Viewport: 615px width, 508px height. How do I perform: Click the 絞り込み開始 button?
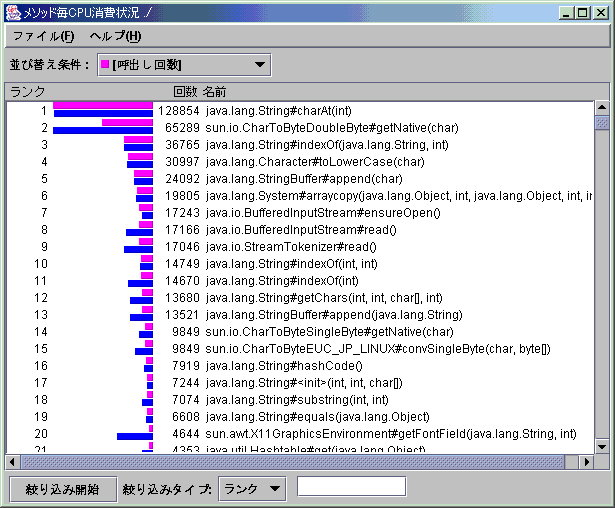click(63, 489)
